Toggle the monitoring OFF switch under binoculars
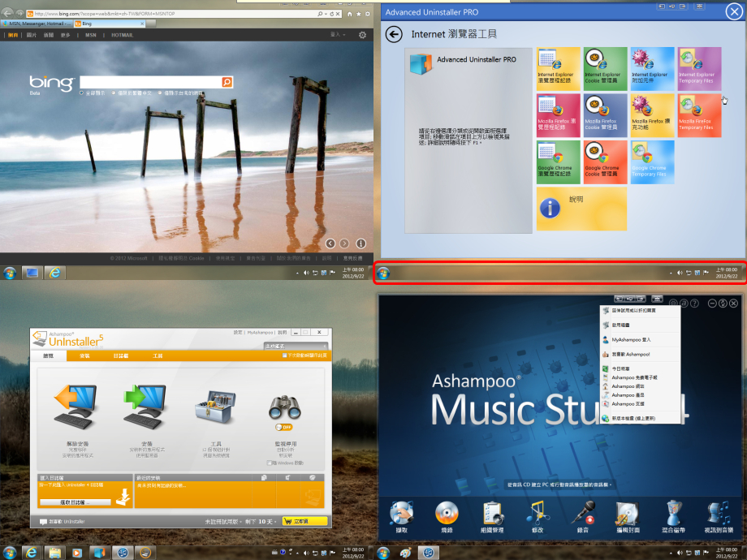The width and height of the screenshot is (747, 560). pos(284,427)
